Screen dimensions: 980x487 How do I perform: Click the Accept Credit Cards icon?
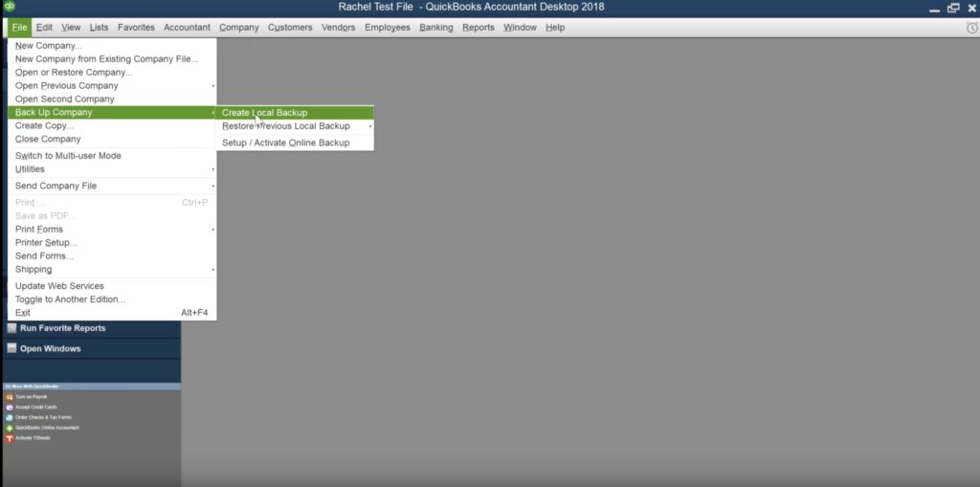[10, 407]
